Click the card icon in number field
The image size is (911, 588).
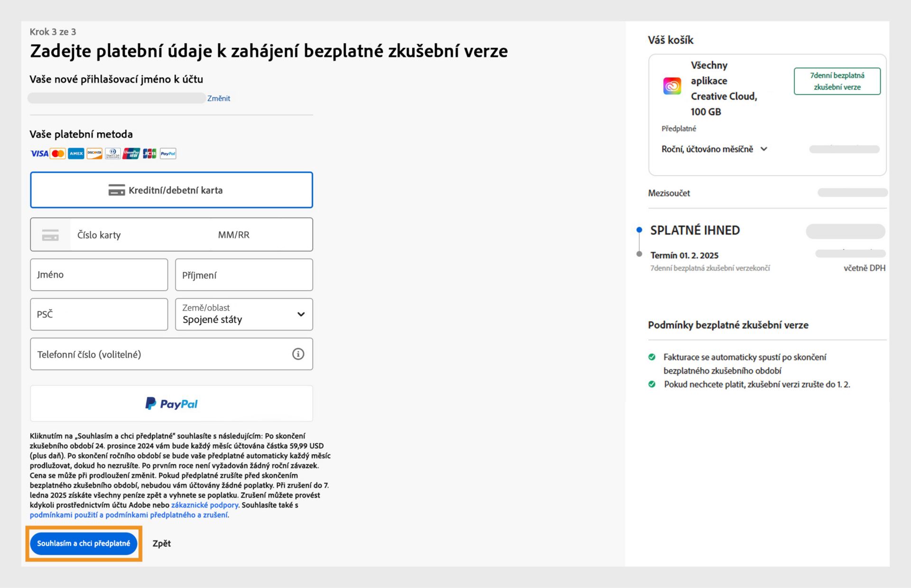50,235
